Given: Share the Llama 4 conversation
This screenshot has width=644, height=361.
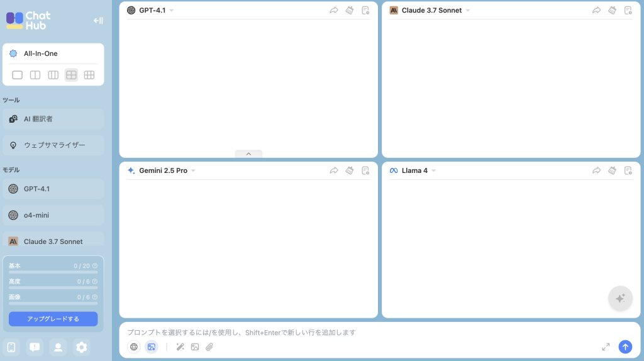Looking at the screenshot, I should point(596,171).
